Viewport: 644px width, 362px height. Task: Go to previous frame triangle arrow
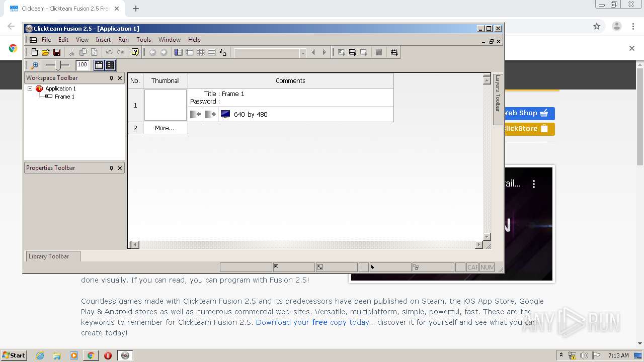313,52
